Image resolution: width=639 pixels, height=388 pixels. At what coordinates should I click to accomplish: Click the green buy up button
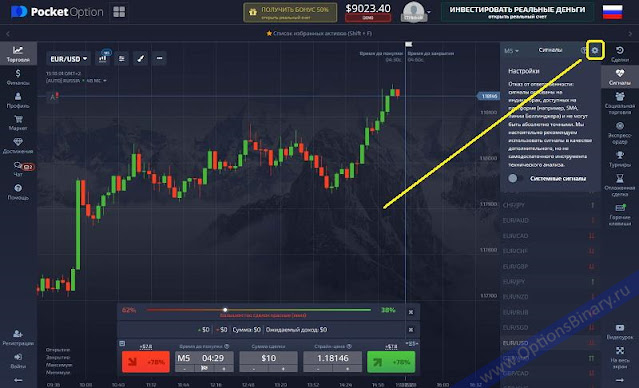391,362
